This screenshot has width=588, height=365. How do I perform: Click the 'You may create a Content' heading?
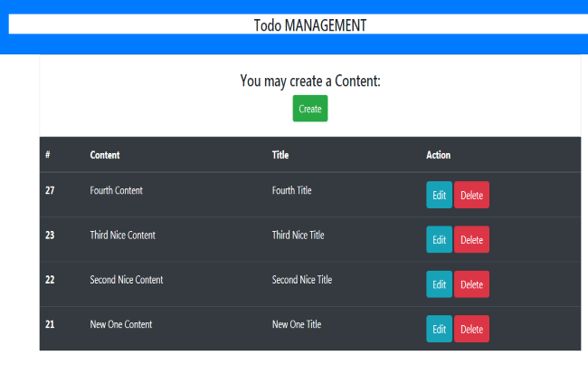tap(310, 82)
